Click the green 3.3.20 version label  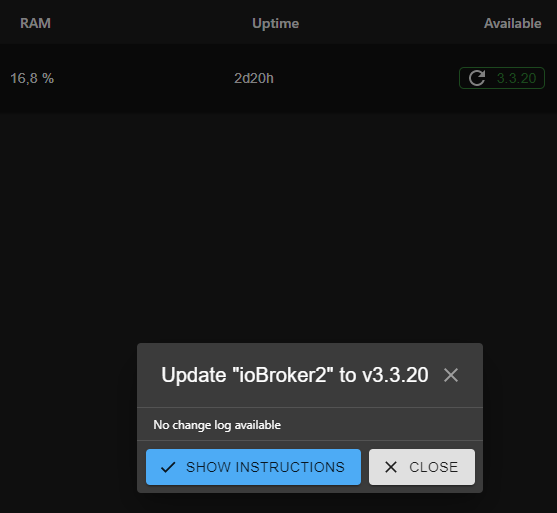tap(516, 78)
